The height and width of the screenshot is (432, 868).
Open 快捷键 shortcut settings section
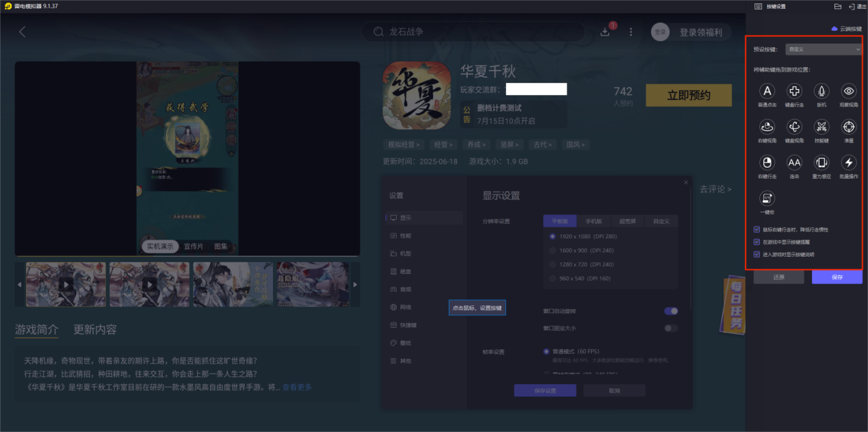tap(424, 325)
